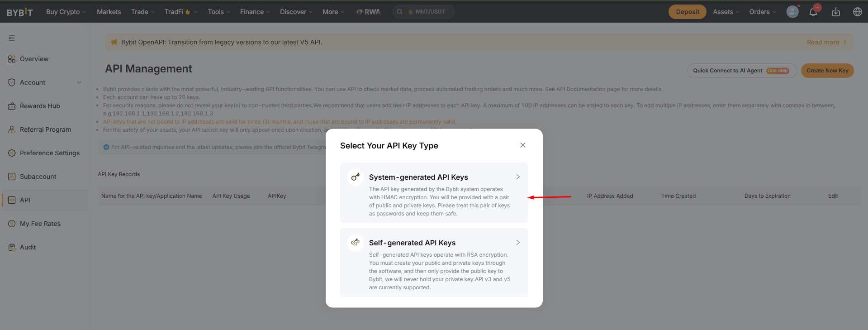Click the System-generated key icon
868x330 pixels.
point(356,177)
